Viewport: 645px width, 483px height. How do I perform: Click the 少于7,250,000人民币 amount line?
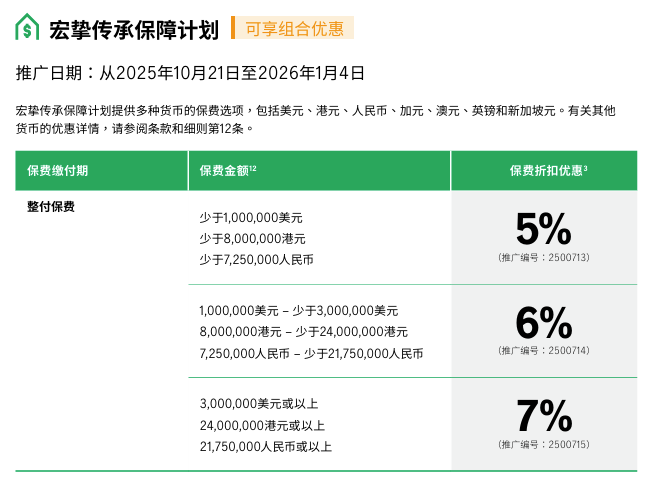256,260
